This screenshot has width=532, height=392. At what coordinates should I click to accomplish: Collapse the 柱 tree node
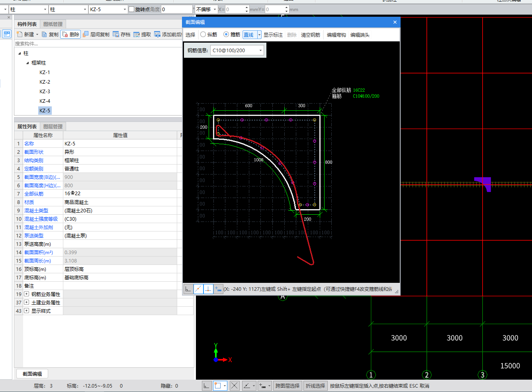(x=20, y=53)
